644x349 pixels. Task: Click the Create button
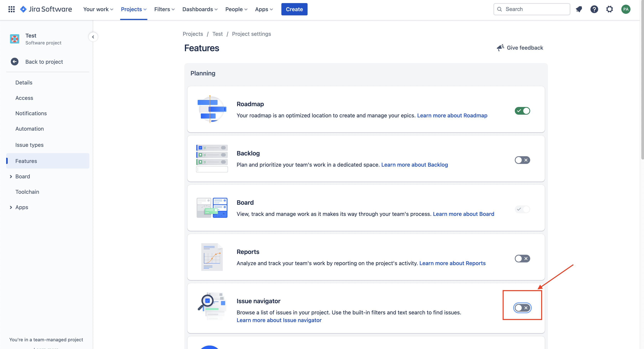(294, 9)
